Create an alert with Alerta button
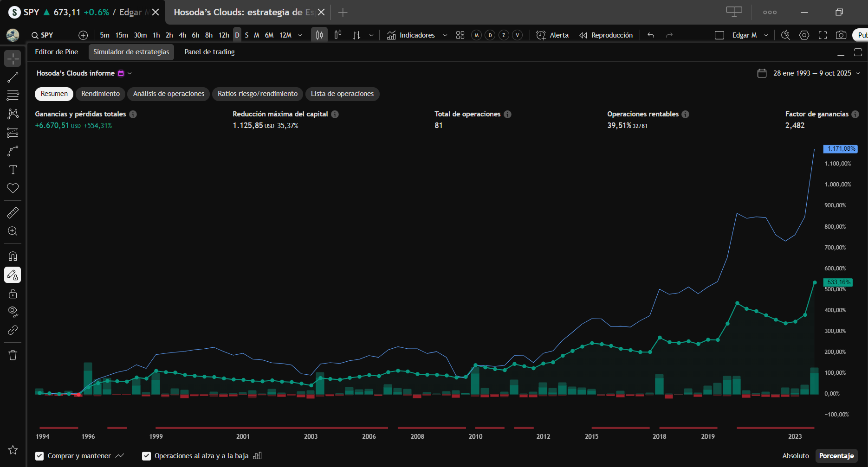Screen dimensions: 868x467 (x=552, y=35)
